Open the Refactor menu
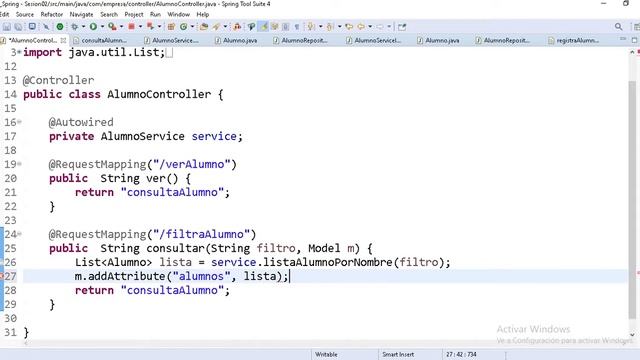640x360 pixels. (x=51, y=14)
